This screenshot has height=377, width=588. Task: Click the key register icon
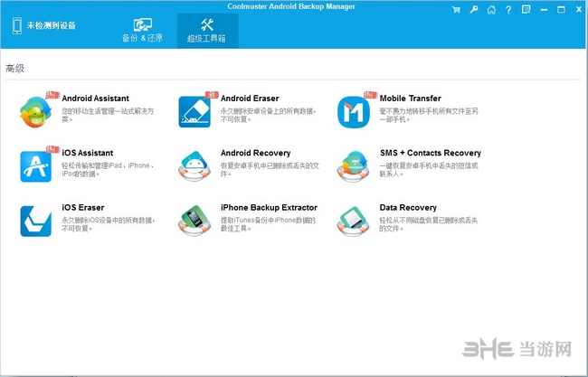(x=474, y=10)
